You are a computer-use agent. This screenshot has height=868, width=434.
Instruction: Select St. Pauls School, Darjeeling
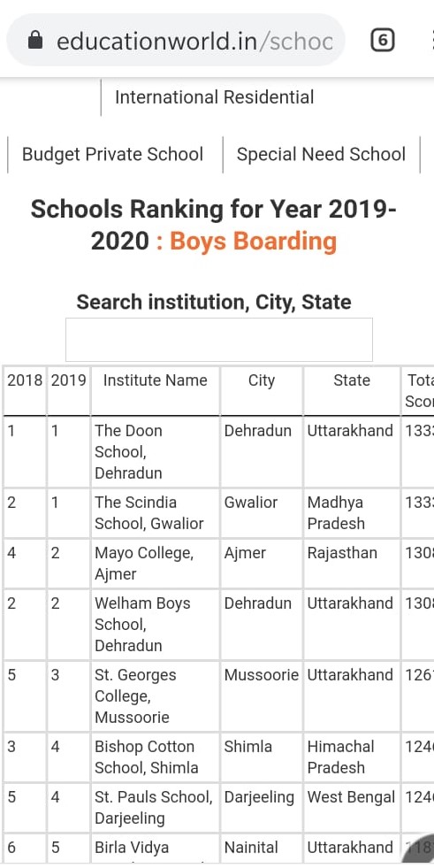[x=153, y=808]
